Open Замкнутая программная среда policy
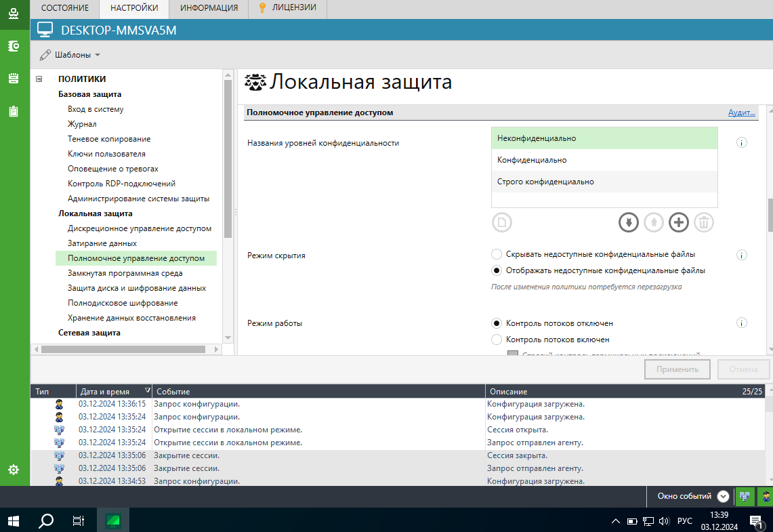 [125, 273]
